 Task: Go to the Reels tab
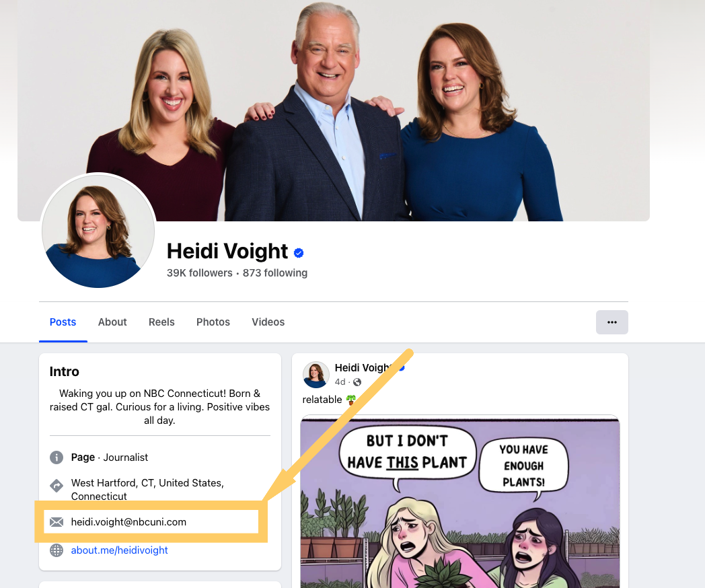pyautogui.click(x=161, y=322)
